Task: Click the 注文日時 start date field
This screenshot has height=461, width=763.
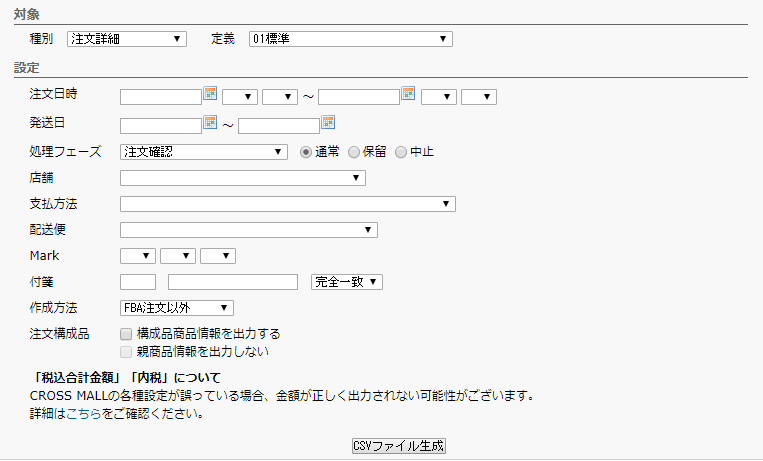Action: [x=161, y=97]
